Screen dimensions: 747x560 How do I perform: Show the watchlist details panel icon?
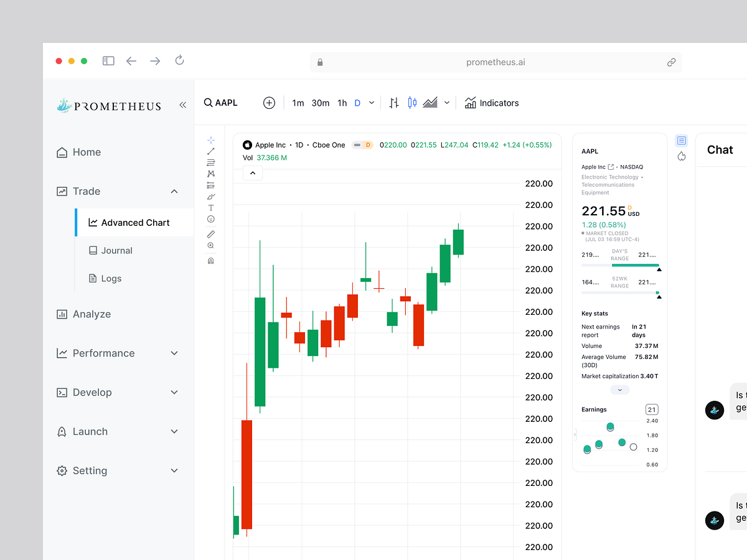click(682, 141)
